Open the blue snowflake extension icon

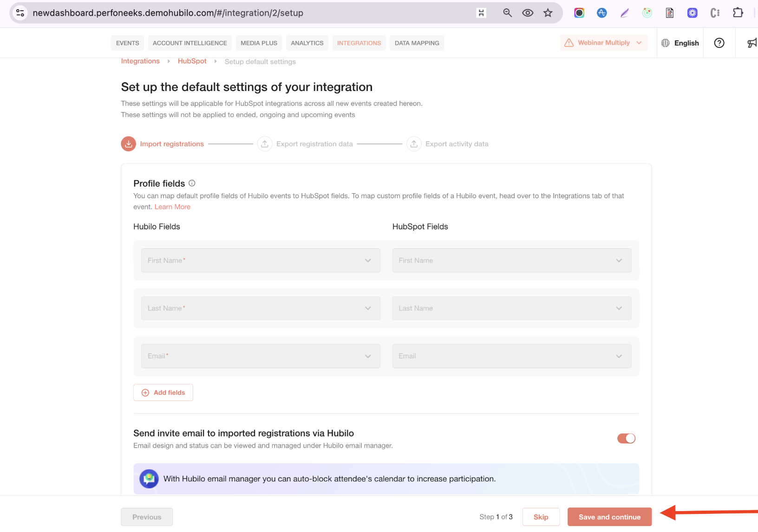click(x=693, y=13)
